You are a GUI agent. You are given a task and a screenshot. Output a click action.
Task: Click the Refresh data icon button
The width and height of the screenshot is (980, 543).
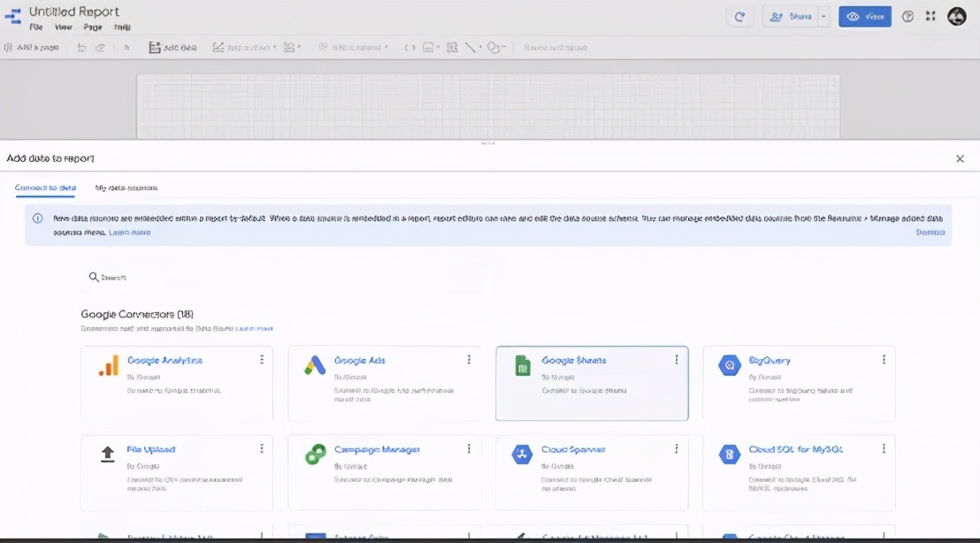click(739, 17)
